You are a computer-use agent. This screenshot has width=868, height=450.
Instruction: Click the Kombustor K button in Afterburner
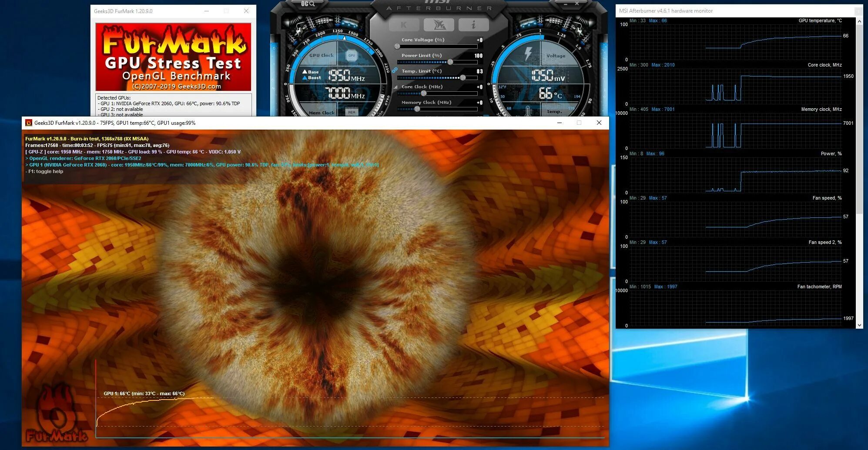[404, 25]
